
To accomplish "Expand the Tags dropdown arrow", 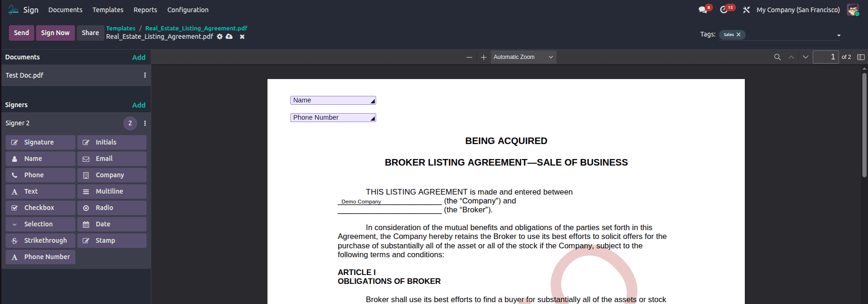I will click(x=838, y=35).
